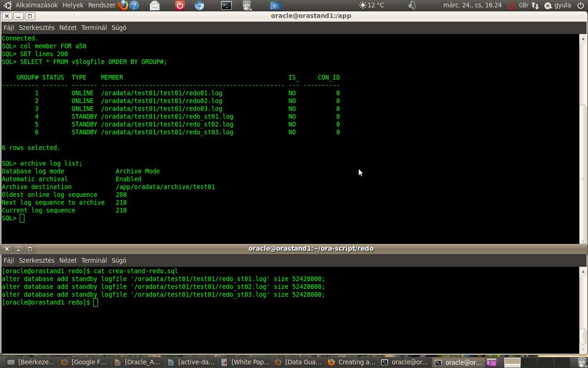The height and width of the screenshot is (368, 588).
Task: Open Fájl menu in the ora-script/redo terminal
Action: 9,260
